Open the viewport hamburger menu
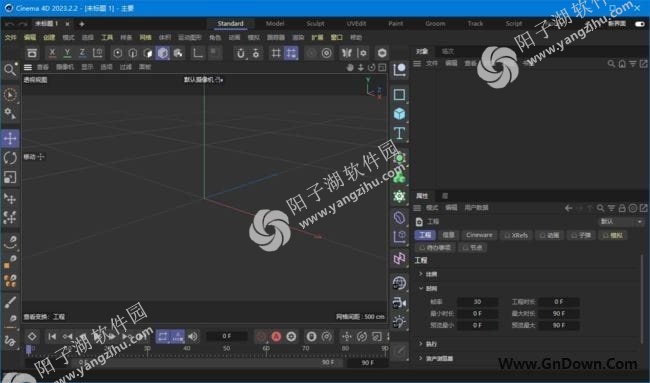Image resolution: width=650 pixels, height=383 pixels. click(x=28, y=67)
